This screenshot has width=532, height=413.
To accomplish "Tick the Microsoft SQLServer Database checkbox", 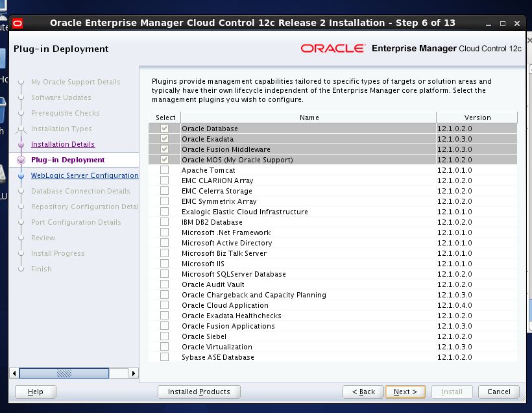I will tap(165, 274).
